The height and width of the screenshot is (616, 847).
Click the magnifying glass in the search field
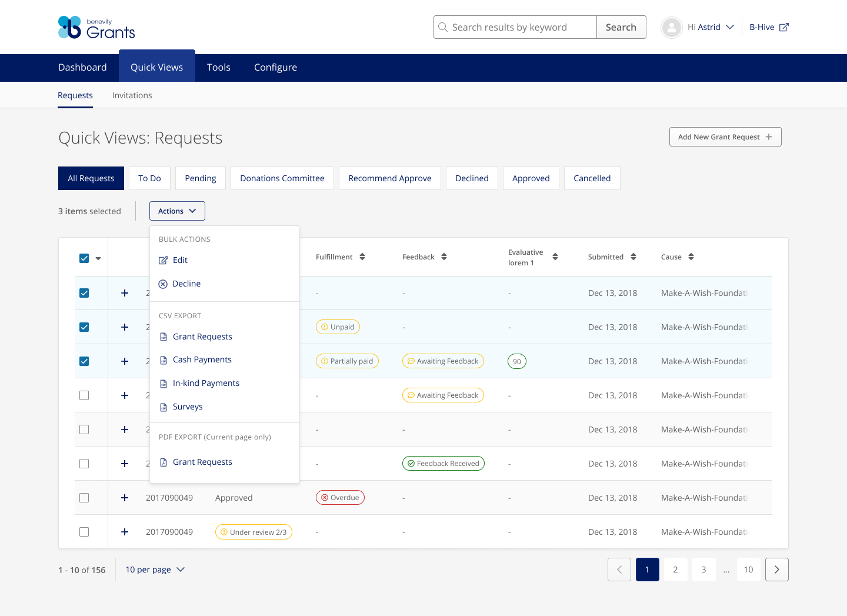[x=444, y=27]
